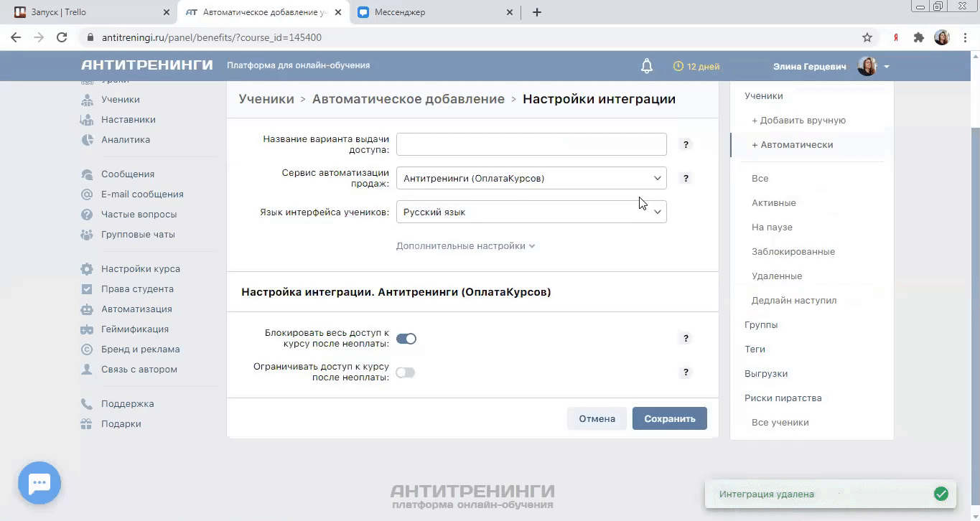Open Риски пиратства in right menu
Viewport: 980px width, 521px height.
click(x=783, y=398)
